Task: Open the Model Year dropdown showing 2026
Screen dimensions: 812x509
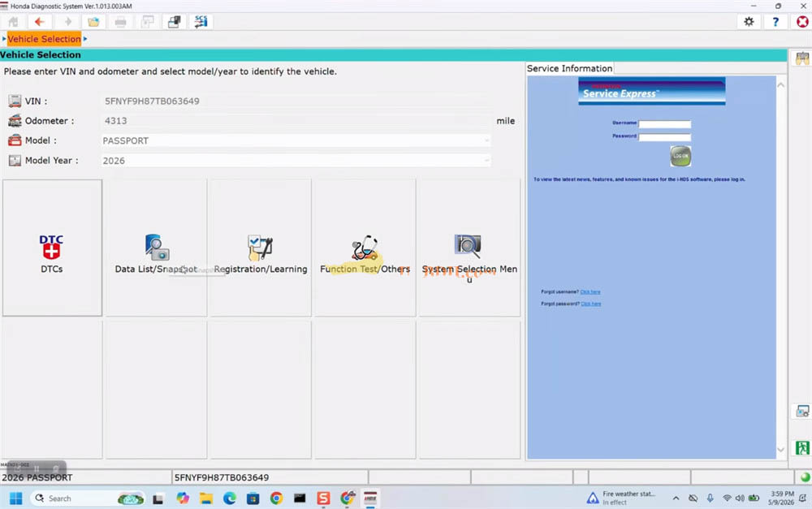Action: coord(296,161)
